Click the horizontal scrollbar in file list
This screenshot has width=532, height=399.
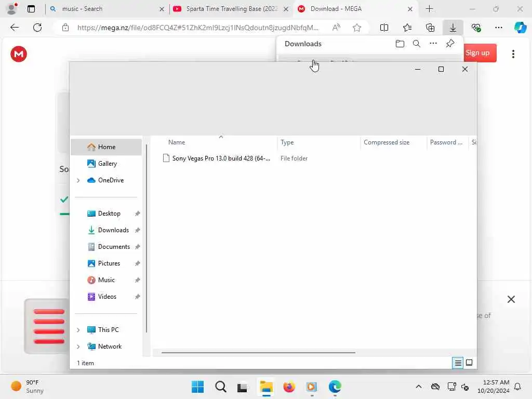pyautogui.click(x=258, y=353)
